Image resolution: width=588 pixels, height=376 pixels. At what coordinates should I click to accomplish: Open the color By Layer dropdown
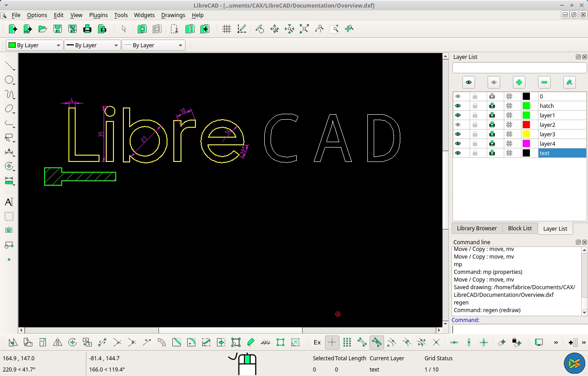coord(34,45)
